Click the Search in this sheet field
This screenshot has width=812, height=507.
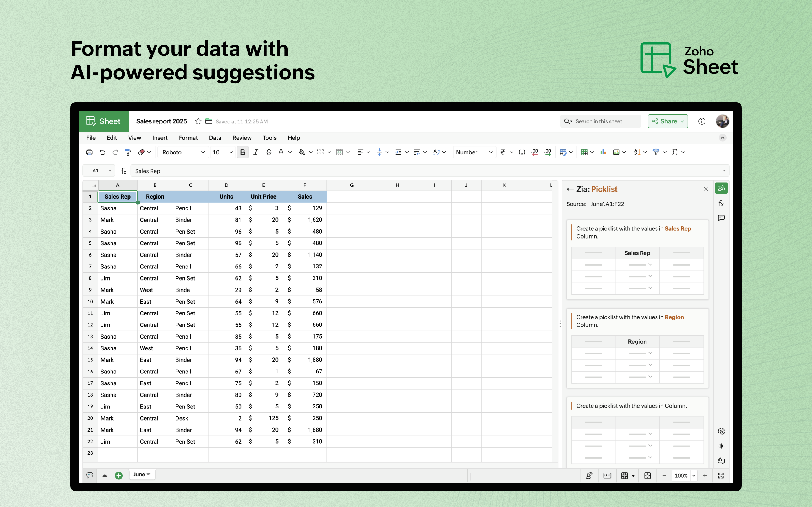pos(601,121)
